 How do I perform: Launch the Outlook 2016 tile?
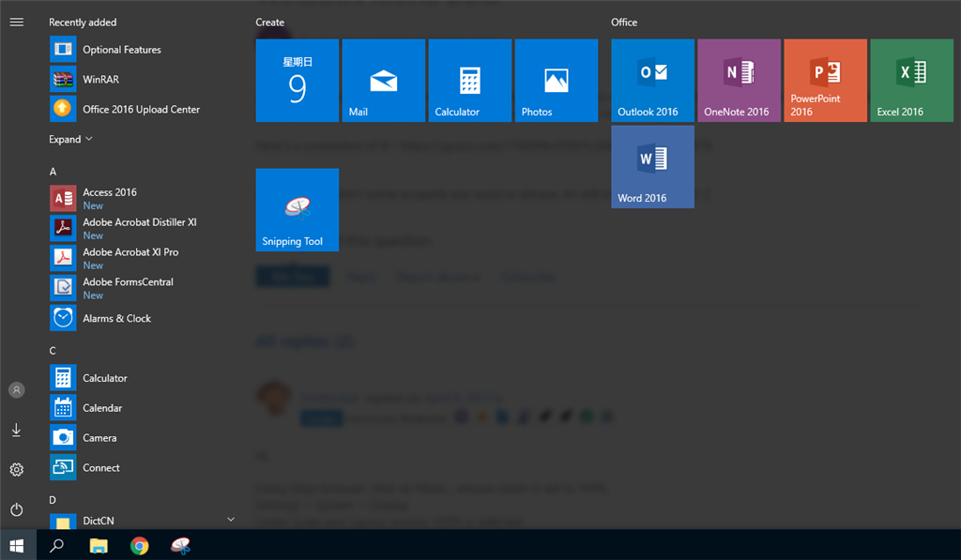(x=653, y=81)
